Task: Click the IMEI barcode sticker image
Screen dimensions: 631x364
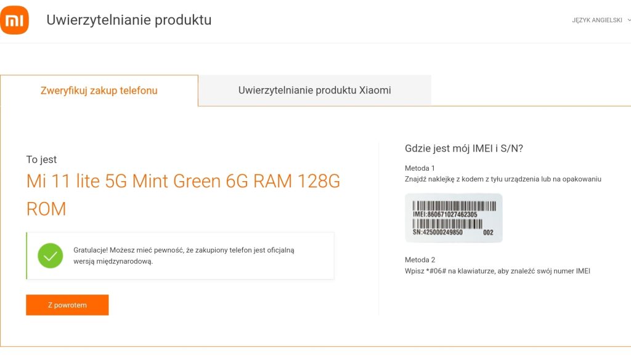Action: [x=454, y=217]
